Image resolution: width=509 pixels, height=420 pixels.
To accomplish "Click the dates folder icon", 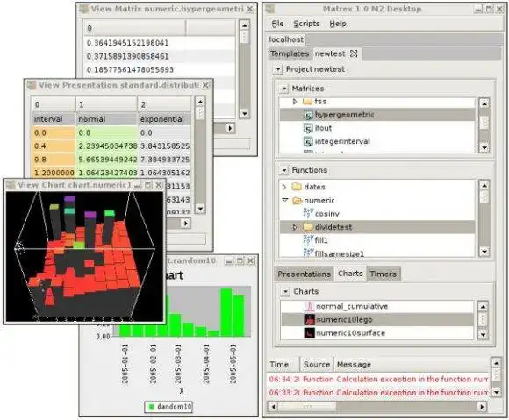I will point(297,187).
